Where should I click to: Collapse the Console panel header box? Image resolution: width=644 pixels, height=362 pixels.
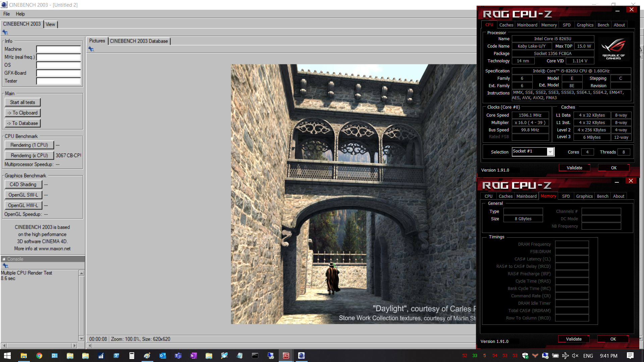4,259
